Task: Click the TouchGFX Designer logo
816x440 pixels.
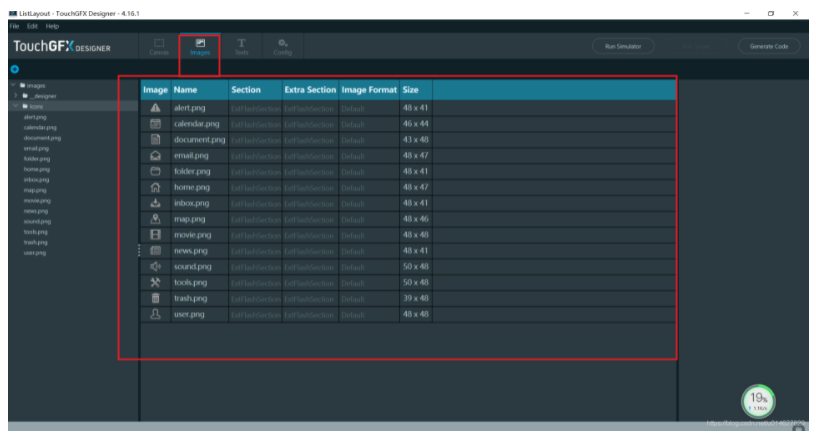Action: coord(62,46)
